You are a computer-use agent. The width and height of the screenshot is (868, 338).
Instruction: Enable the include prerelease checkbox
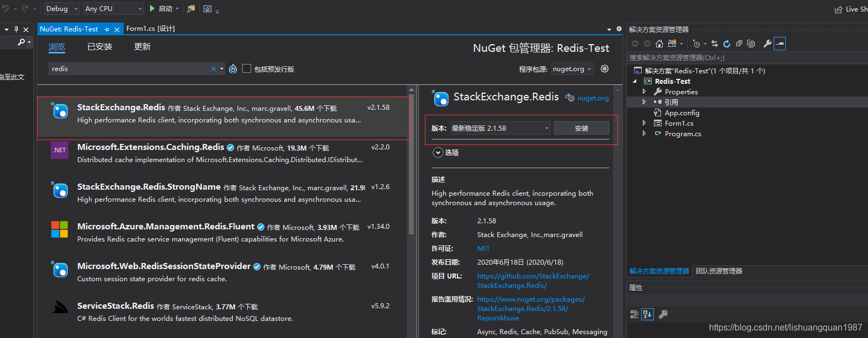coord(247,68)
